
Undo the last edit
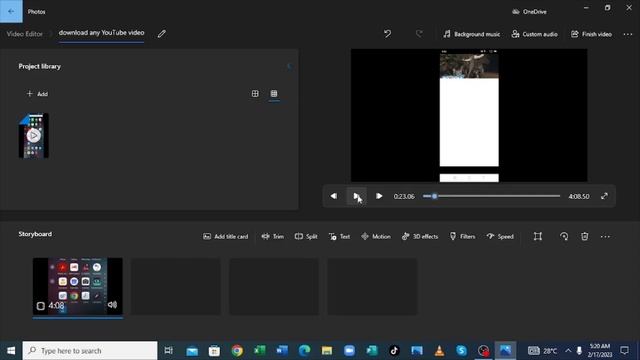pos(387,34)
